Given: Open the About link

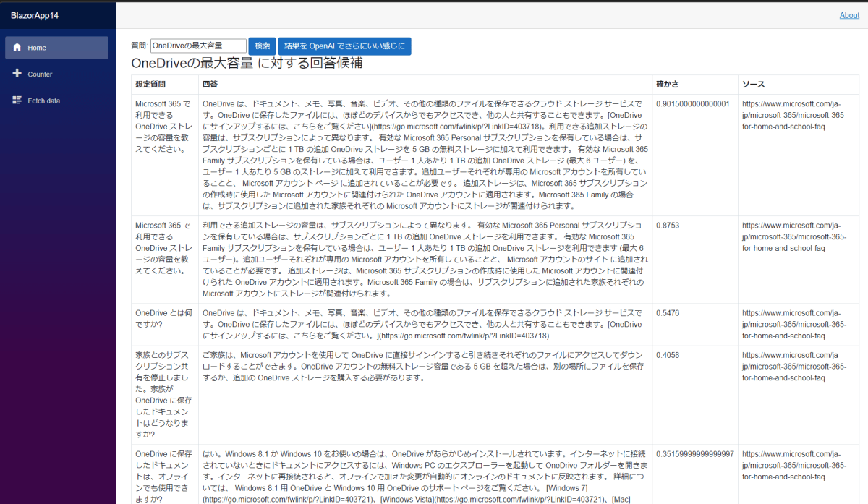Looking at the screenshot, I should pyautogui.click(x=849, y=15).
